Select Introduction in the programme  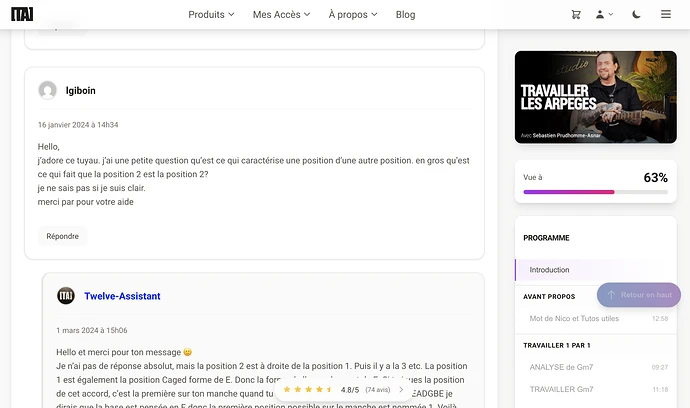click(596, 270)
